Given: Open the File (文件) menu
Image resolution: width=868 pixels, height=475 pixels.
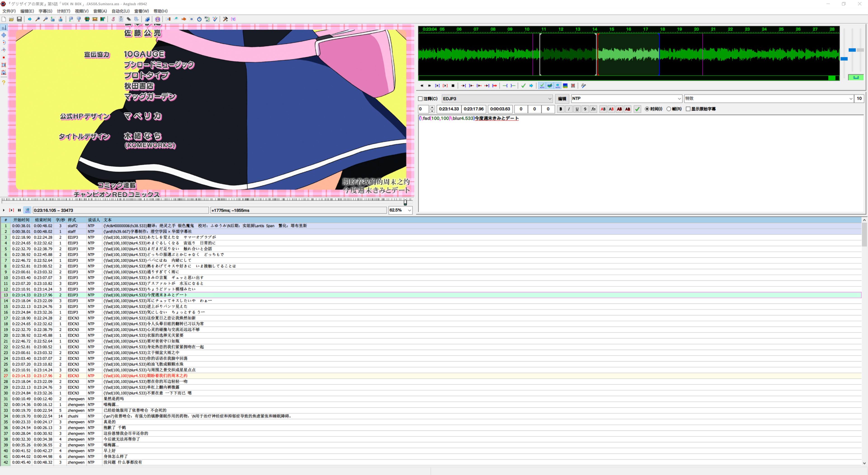Looking at the screenshot, I should click(x=9, y=11).
